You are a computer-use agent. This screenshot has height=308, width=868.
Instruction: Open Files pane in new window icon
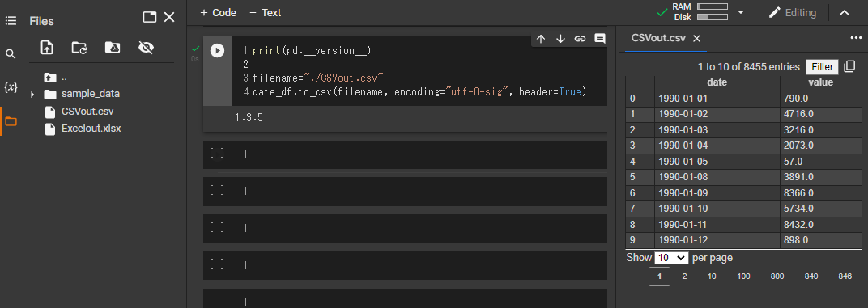tap(150, 17)
